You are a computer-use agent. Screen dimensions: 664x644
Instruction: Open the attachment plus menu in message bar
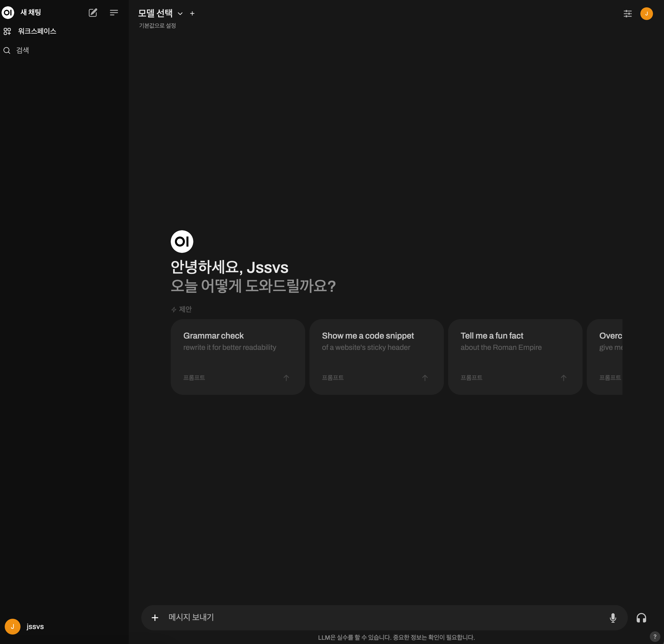tap(155, 617)
